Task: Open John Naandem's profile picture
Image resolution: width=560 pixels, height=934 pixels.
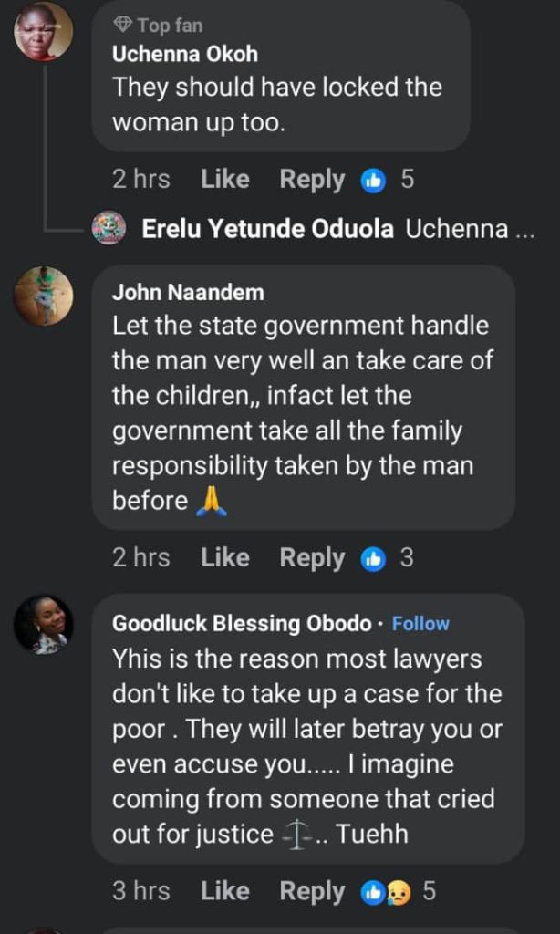Action: click(43, 296)
